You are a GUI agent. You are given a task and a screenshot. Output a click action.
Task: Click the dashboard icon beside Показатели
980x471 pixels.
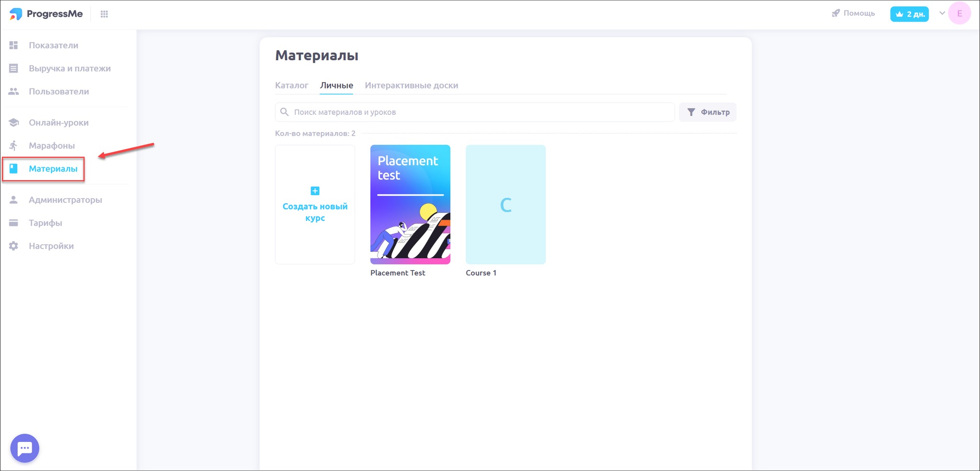[13, 45]
